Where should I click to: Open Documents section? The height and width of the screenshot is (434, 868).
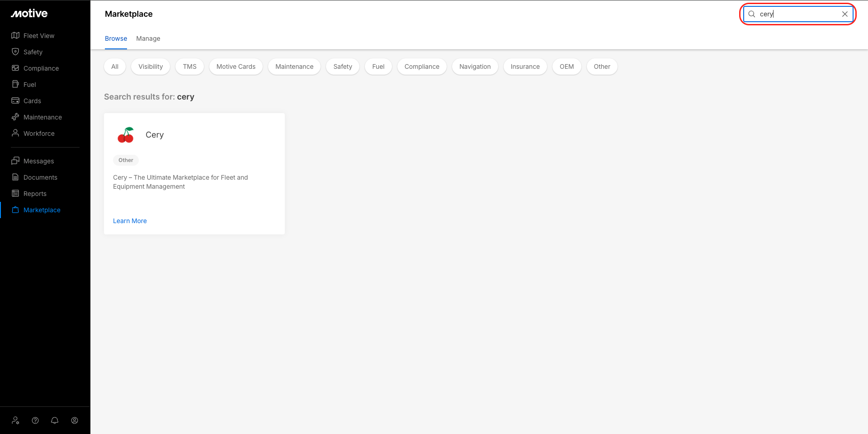(x=40, y=177)
